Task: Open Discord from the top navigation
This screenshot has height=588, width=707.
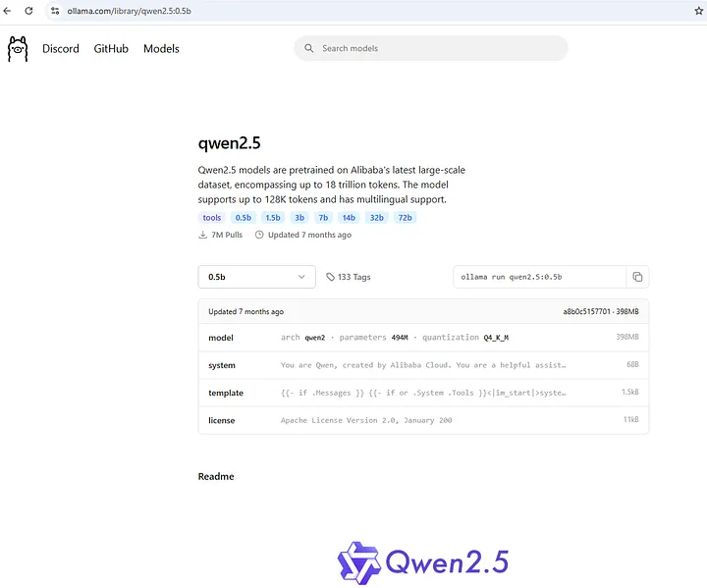Action: 61,49
